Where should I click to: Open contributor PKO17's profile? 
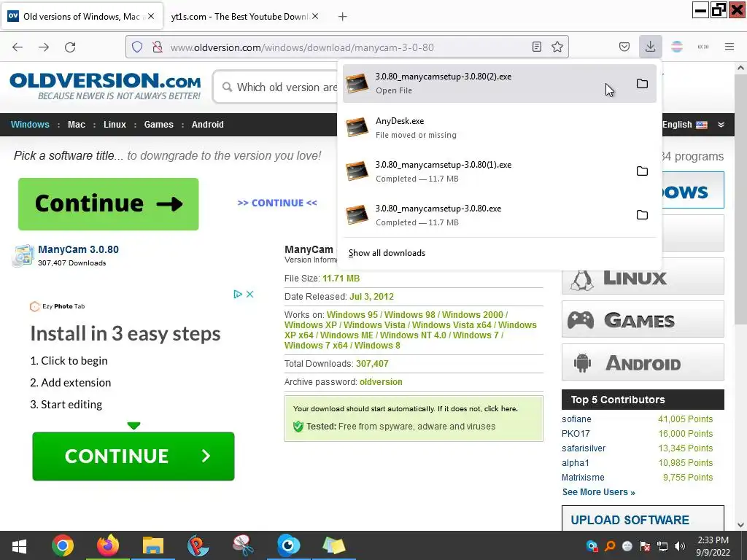[x=576, y=434]
